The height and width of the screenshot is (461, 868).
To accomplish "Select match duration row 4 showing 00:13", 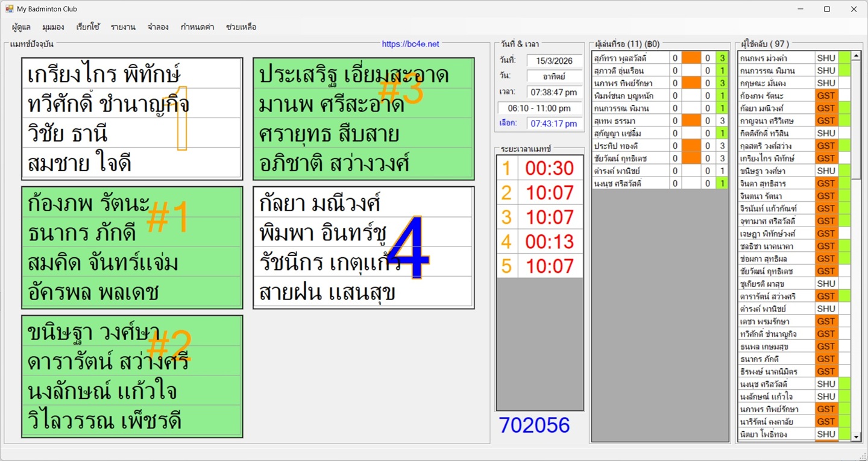I will point(539,242).
